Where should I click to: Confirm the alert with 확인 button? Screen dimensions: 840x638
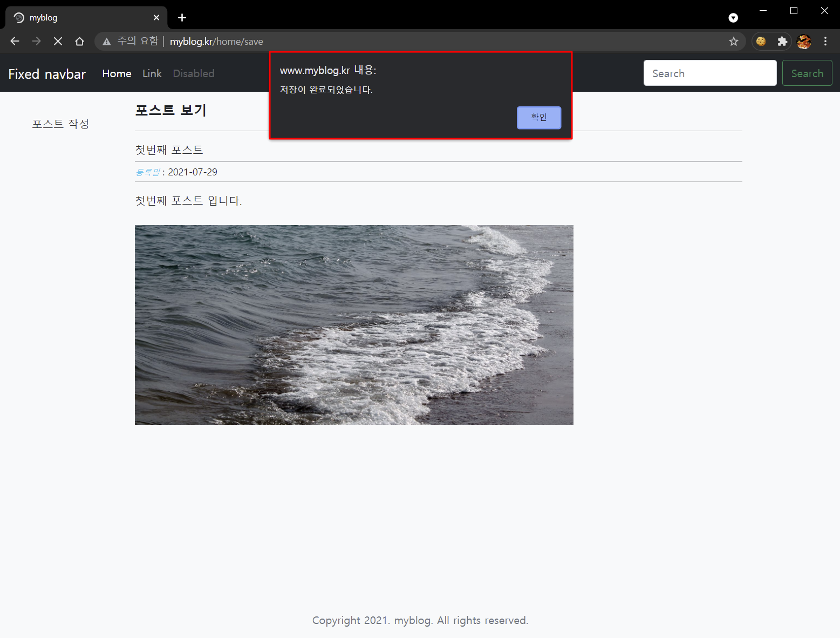(x=538, y=118)
